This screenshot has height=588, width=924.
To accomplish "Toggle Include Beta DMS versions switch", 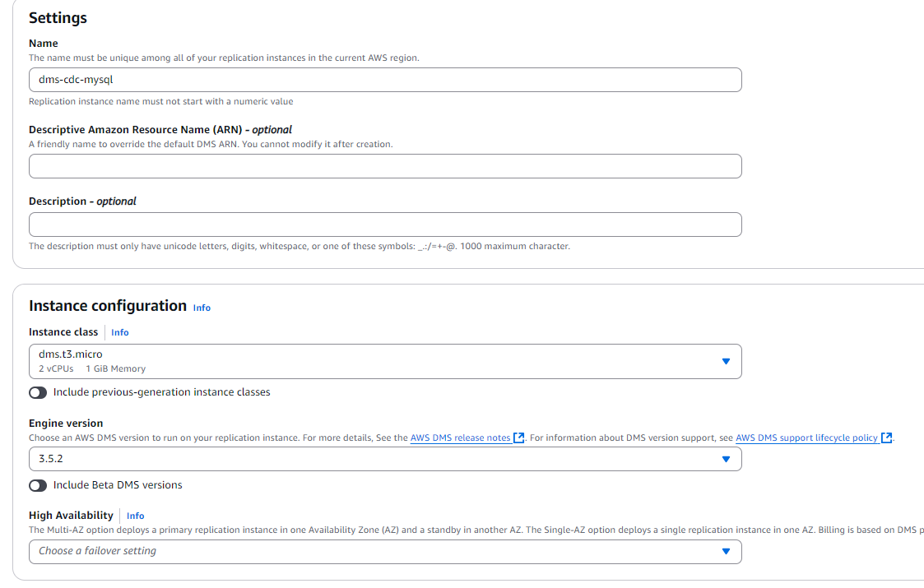I will click(38, 485).
